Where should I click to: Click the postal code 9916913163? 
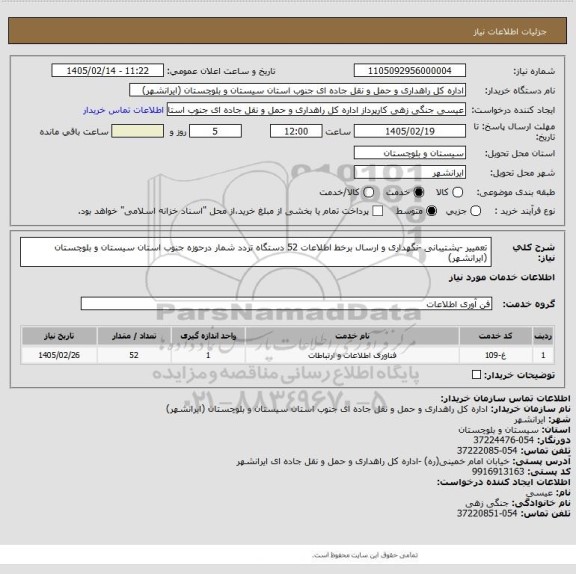point(498,472)
